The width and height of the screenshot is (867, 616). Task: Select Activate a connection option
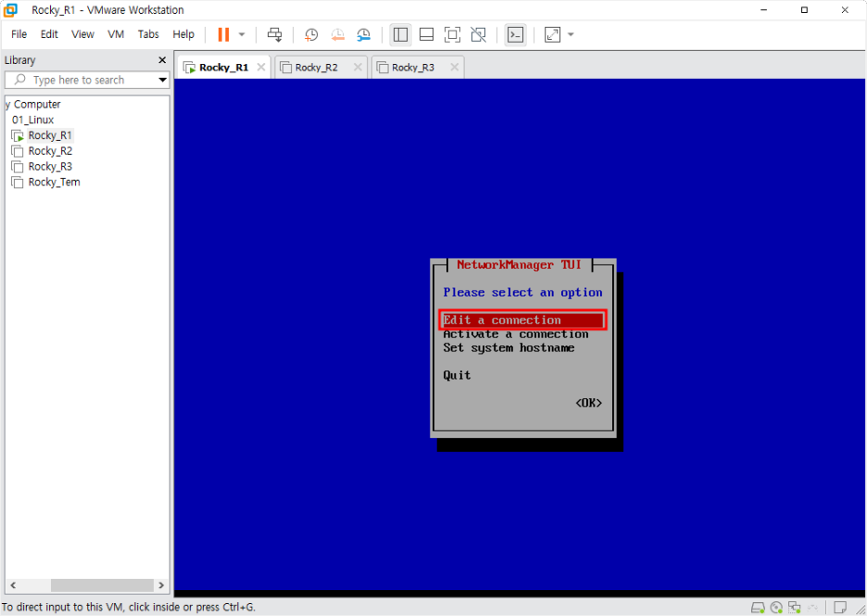pyautogui.click(x=515, y=334)
